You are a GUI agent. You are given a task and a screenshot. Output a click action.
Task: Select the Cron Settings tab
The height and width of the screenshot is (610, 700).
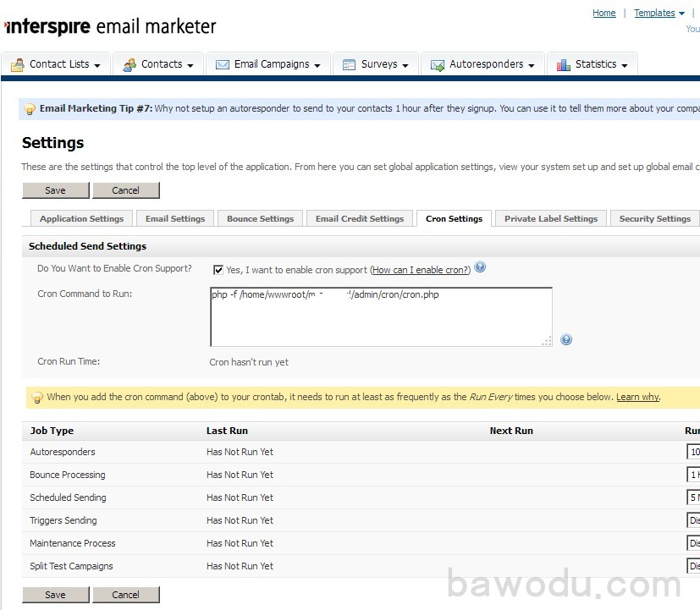[454, 218]
